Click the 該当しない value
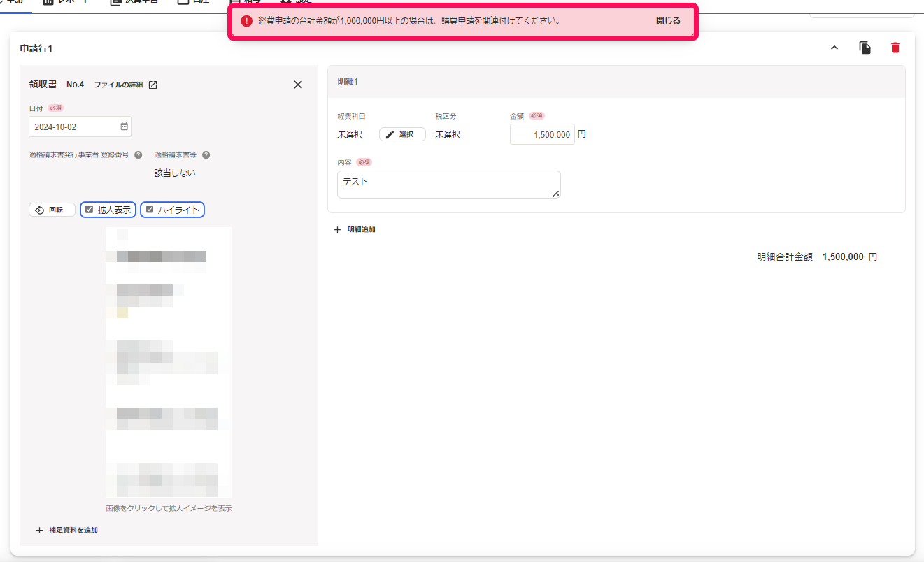The image size is (924, 562). pos(175,173)
